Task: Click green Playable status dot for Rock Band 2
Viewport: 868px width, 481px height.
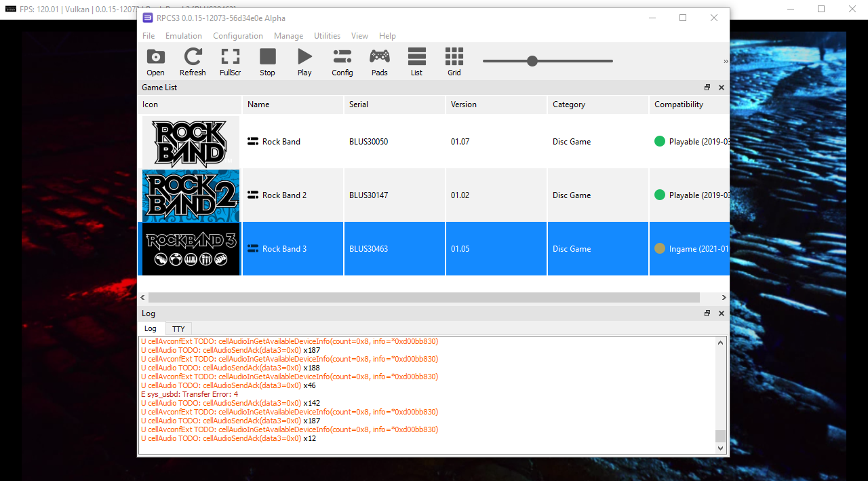Action: coord(660,195)
